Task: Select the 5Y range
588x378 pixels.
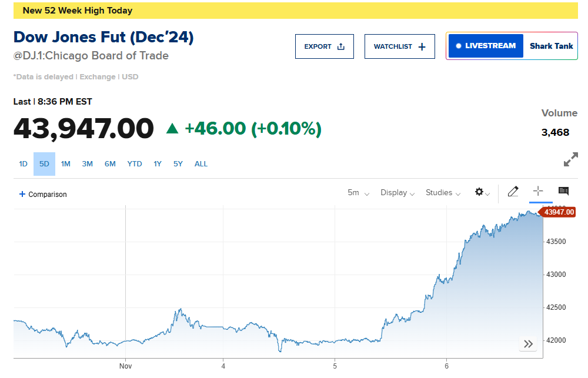Action: (178, 164)
